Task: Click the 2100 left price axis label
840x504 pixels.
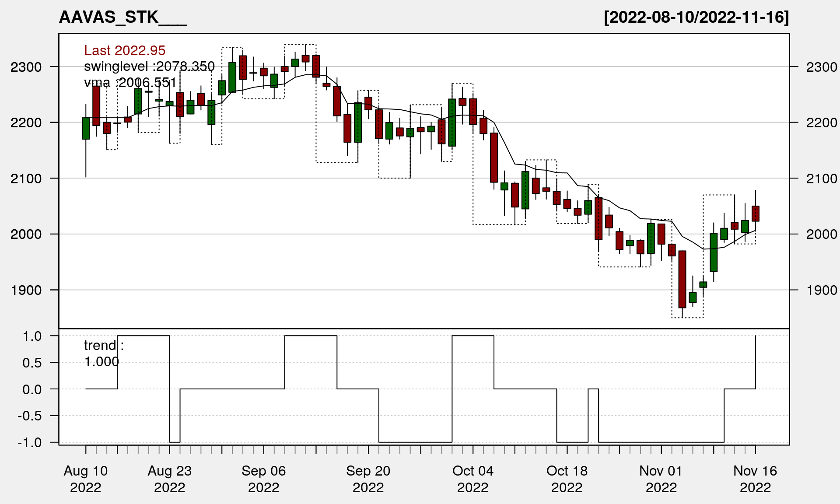Action: (26, 178)
